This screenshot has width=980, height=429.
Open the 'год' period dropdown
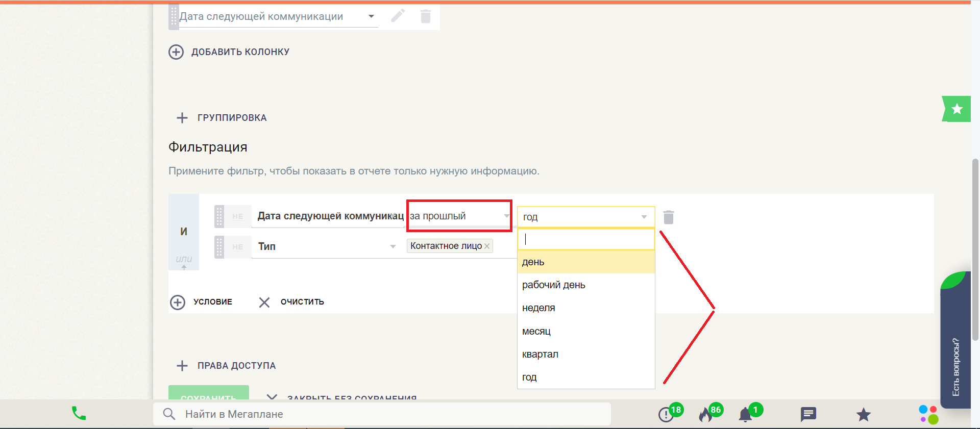pos(586,217)
